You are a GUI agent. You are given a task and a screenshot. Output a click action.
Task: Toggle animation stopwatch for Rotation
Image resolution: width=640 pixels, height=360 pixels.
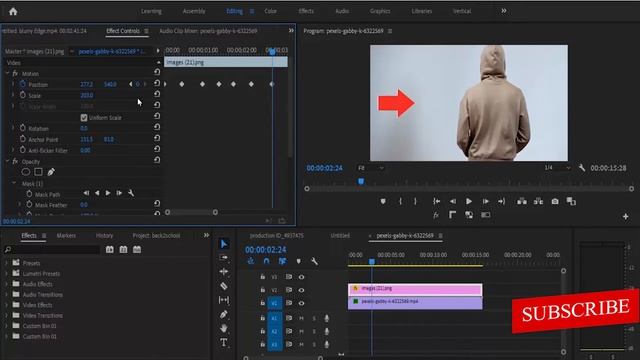(22, 128)
